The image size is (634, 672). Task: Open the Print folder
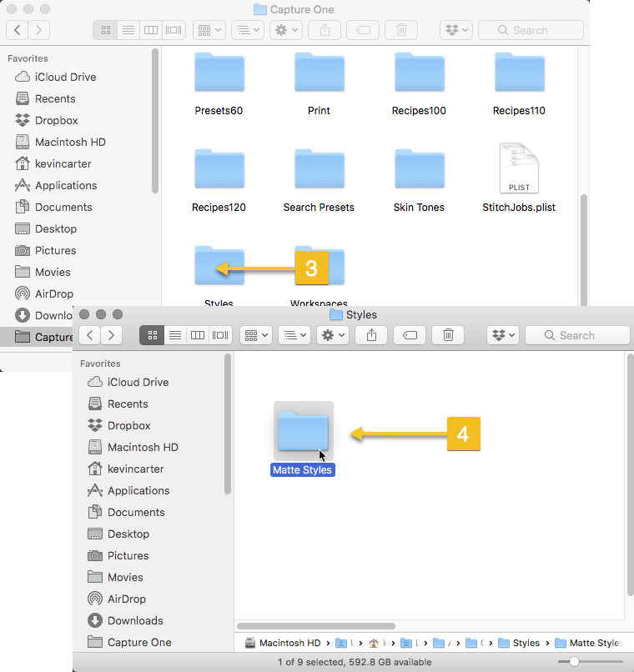coord(320,72)
